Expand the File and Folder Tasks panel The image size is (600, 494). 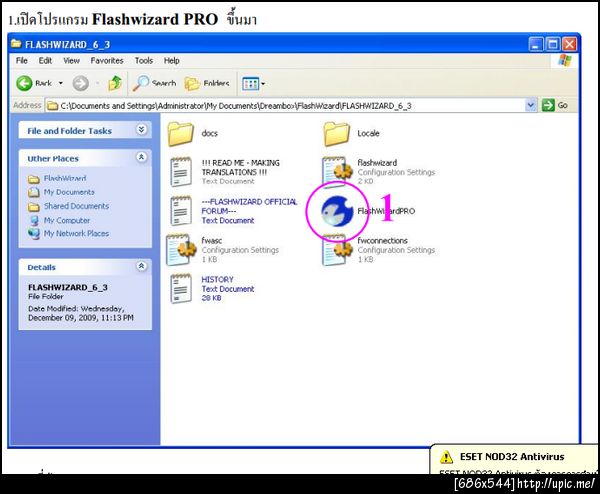141,130
